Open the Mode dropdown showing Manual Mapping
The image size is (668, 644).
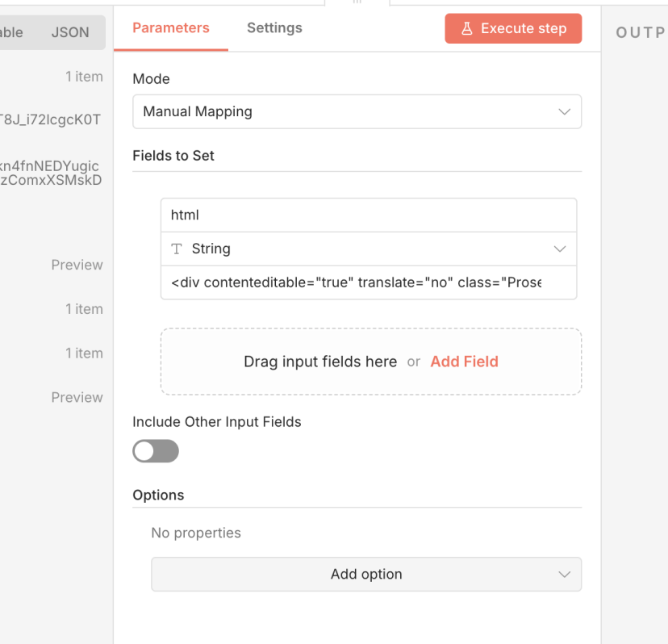(x=356, y=111)
